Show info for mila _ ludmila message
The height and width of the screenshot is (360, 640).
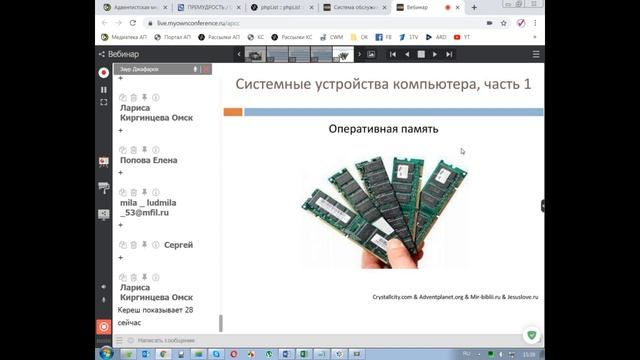156,192
